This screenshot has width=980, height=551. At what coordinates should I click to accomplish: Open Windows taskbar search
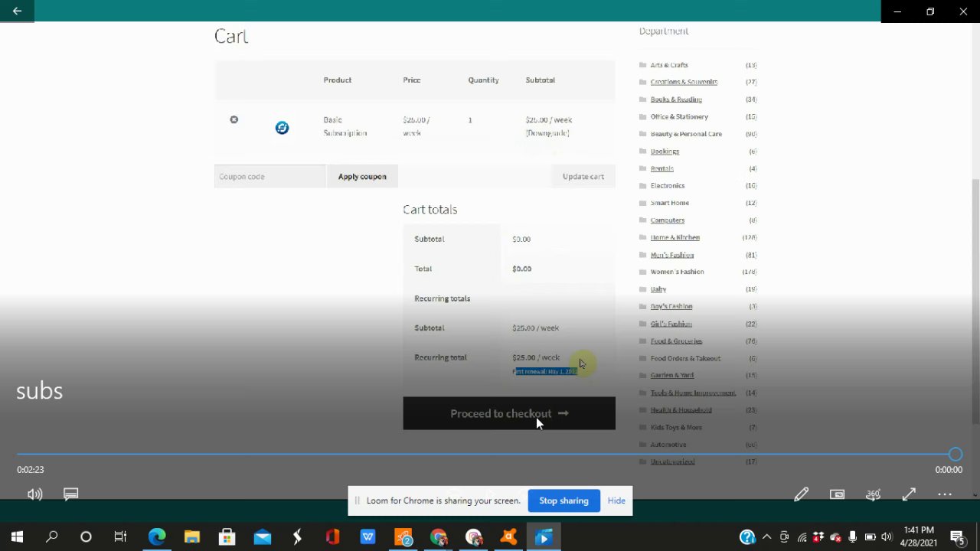tap(51, 537)
